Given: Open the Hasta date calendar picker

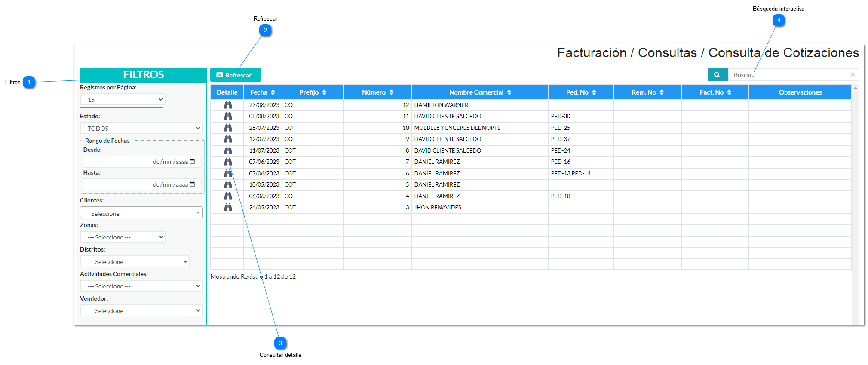Looking at the screenshot, I should 192,184.
